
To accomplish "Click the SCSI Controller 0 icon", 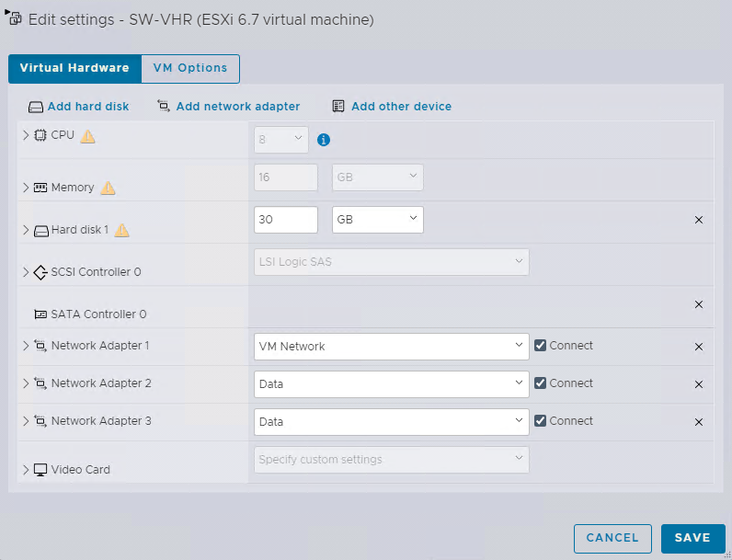I will coord(40,272).
